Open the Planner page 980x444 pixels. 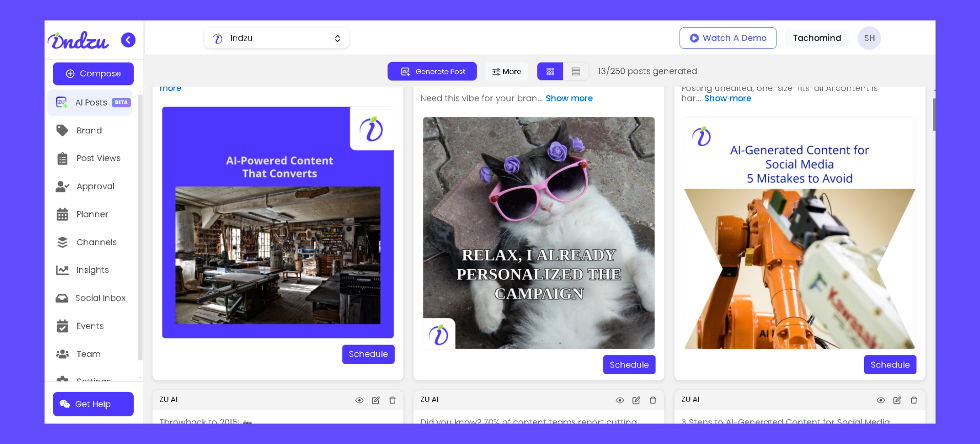pyautogui.click(x=92, y=214)
